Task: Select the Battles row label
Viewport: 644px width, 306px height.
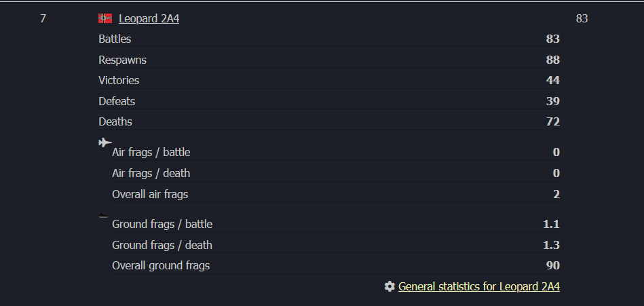Action: click(x=115, y=39)
